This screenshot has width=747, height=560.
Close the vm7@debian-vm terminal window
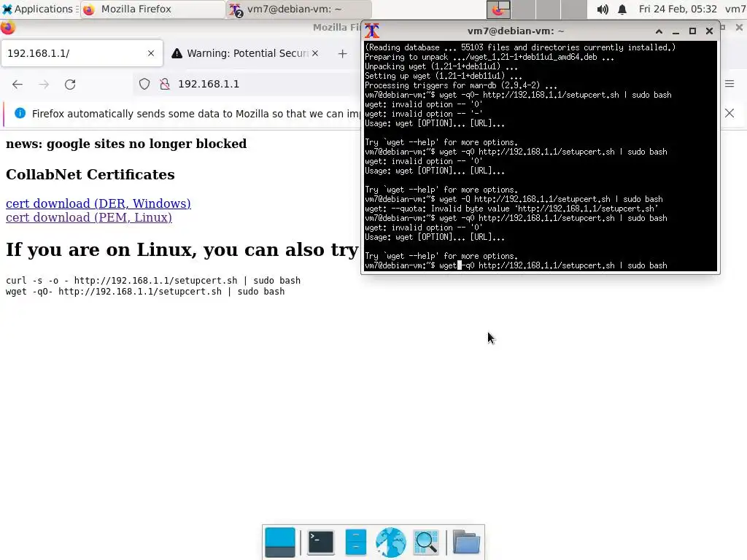tap(709, 31)
